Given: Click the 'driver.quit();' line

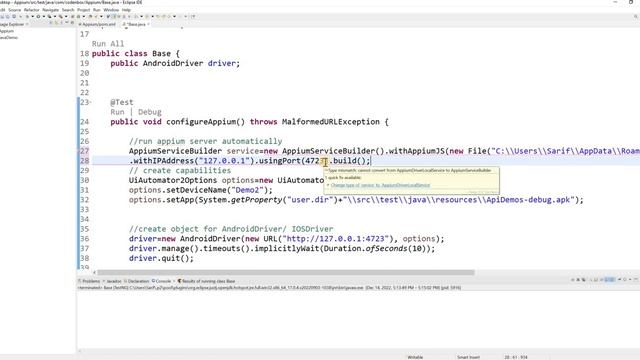Looking at the screenshot, I should (161, 258).
